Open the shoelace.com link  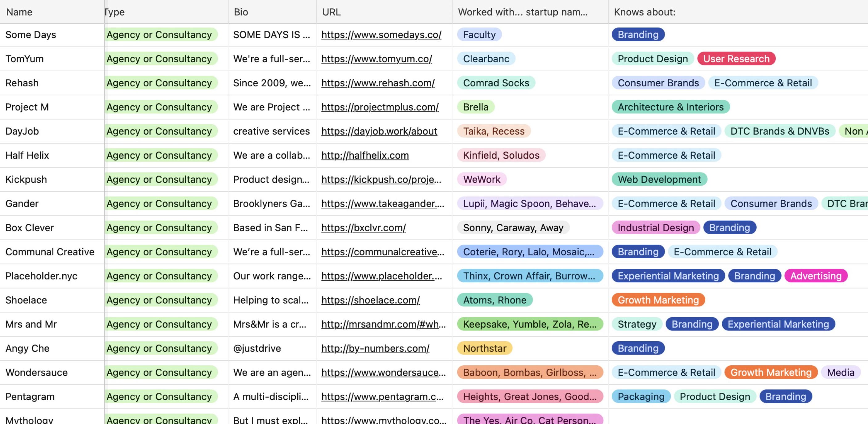coord(370,300)
